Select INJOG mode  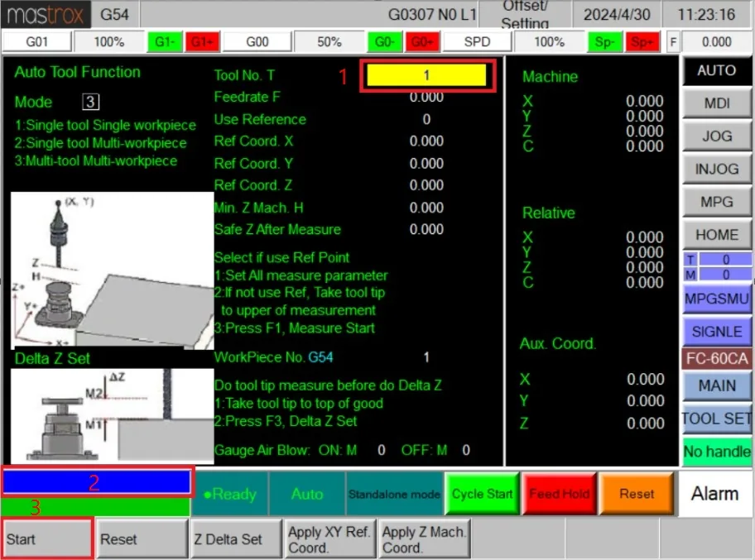pos(716,169)
